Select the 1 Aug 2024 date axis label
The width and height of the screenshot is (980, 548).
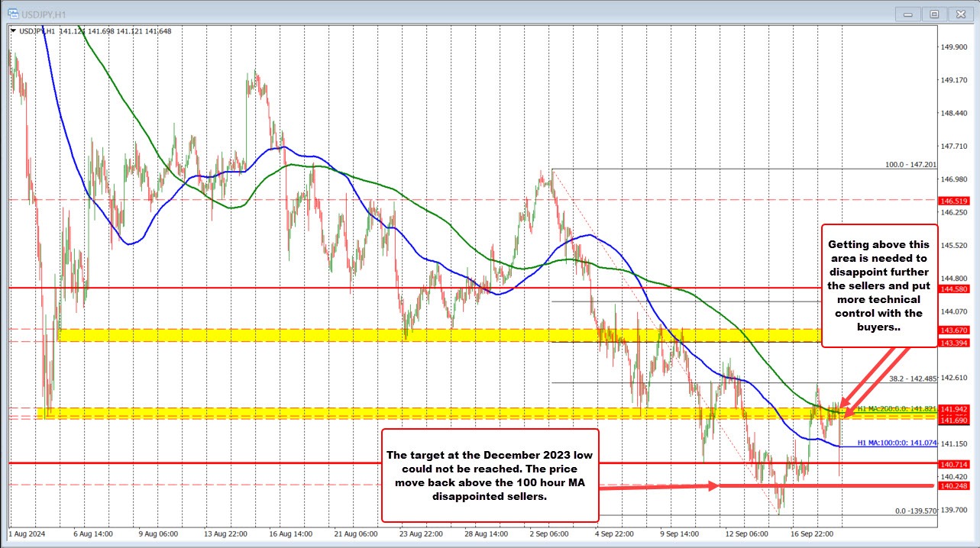pyautogui.click(x=28, y=535)
